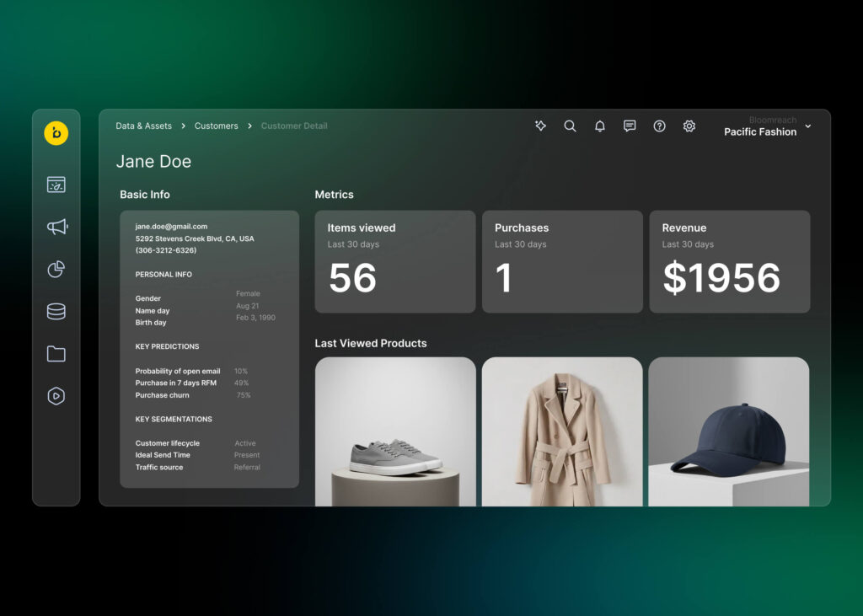Image resolution: width=863 pixels, height=616 pixels.
Task: Click the yellow Bloomreach logo icon
Action: tap(56, 133)
